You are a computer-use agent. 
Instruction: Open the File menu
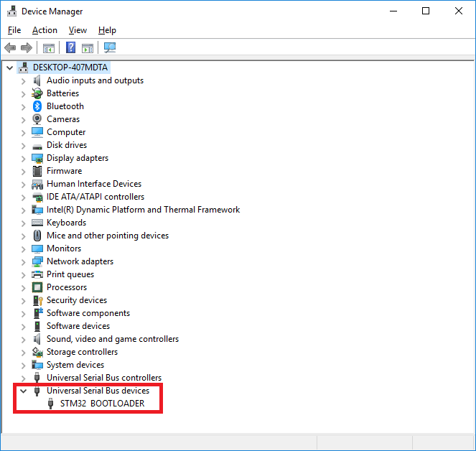click(x=14, y=30)
